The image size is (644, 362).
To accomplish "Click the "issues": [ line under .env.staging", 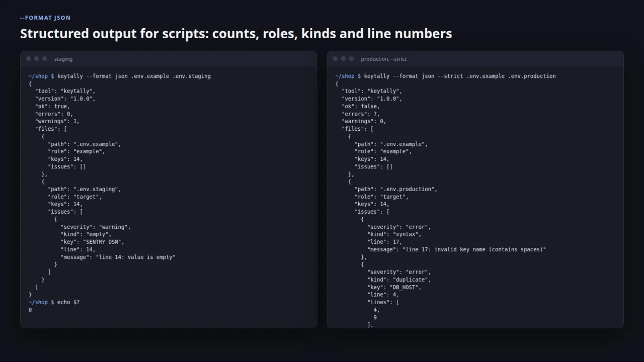I will 65,212.
